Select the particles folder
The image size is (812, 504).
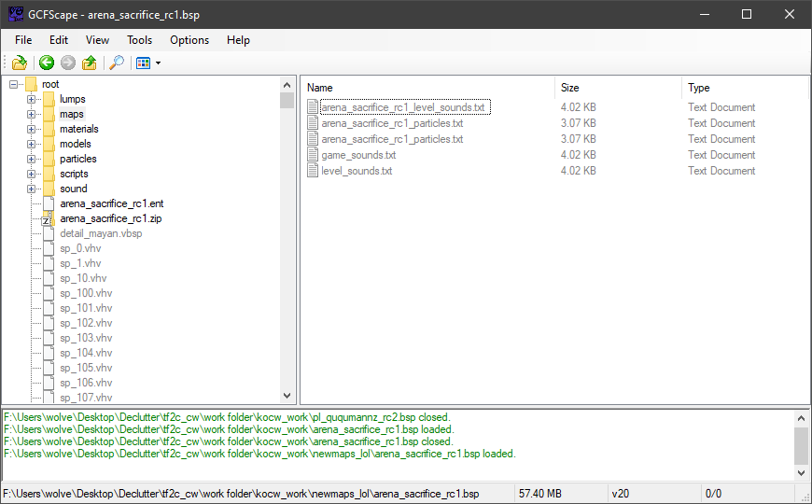pyautogui.click(x=78, y=159)
